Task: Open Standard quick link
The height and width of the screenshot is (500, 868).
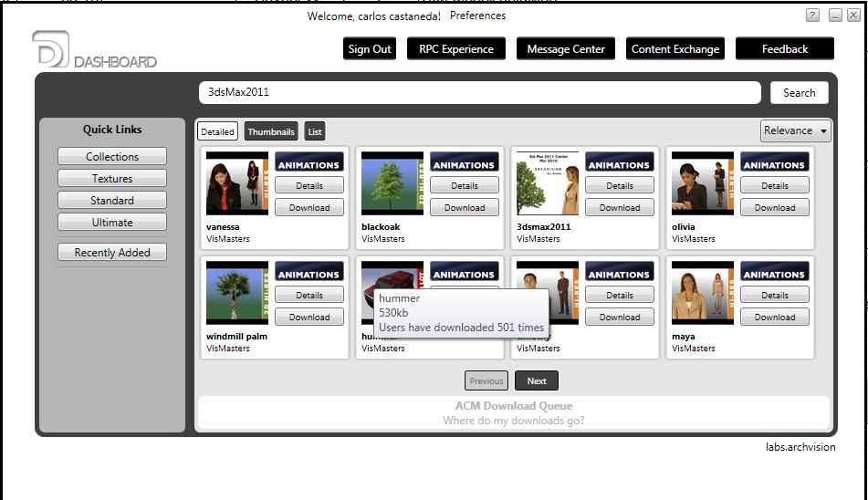Action: point(112,200)
